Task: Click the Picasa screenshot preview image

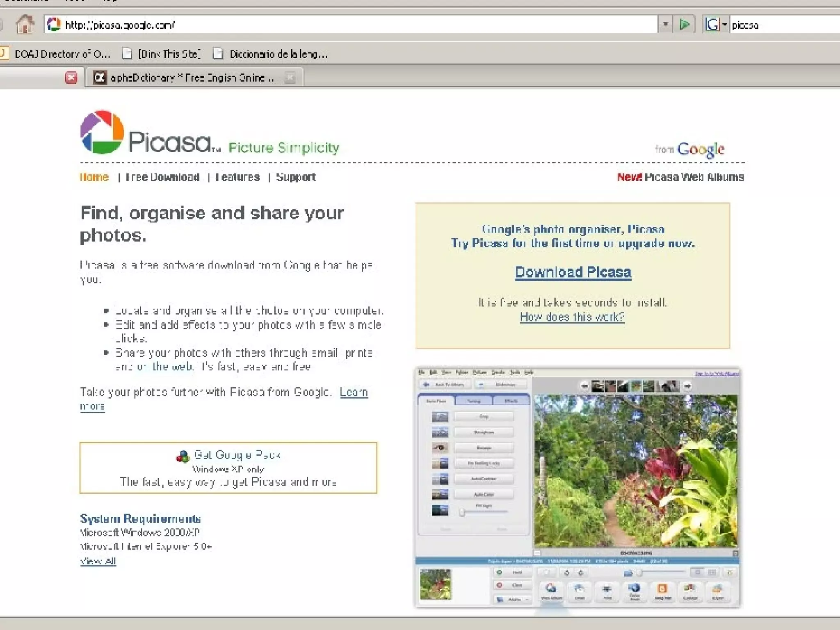Action: [577, 487]
